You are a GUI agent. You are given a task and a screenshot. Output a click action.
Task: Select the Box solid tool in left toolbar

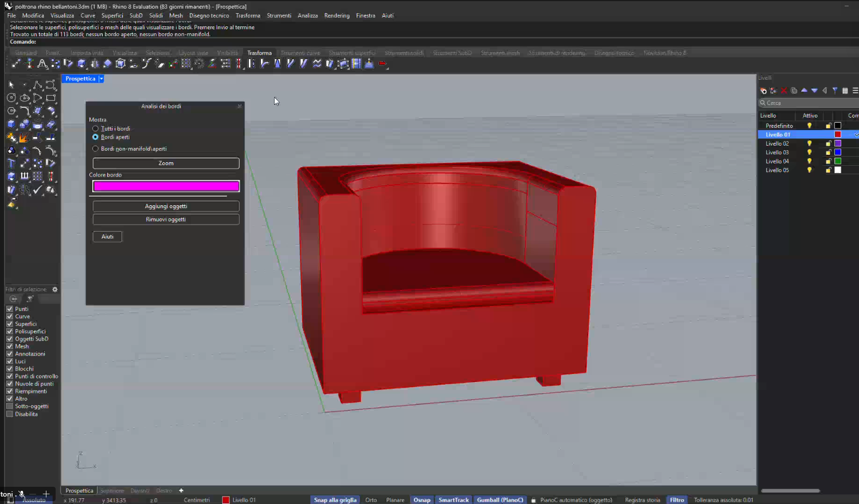(11, 124)
